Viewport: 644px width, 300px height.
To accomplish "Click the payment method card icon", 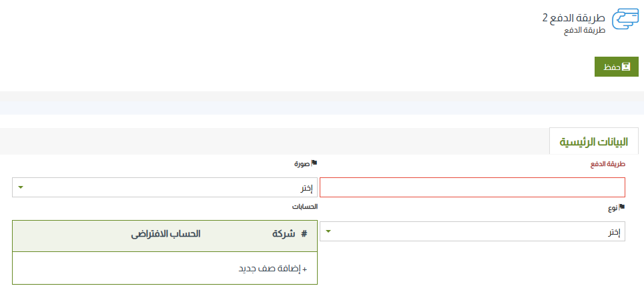I will coord(625,20).
